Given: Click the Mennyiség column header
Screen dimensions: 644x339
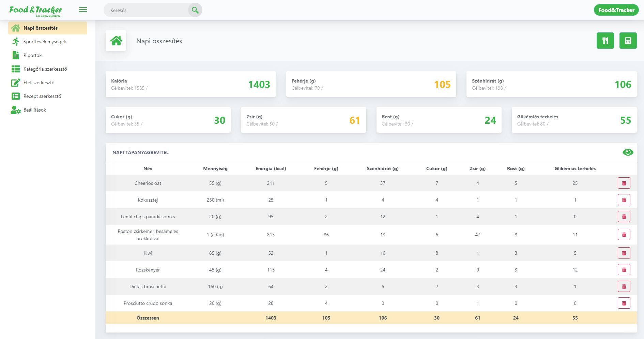Looking at the screenshot, I should (x=215, y=168).
